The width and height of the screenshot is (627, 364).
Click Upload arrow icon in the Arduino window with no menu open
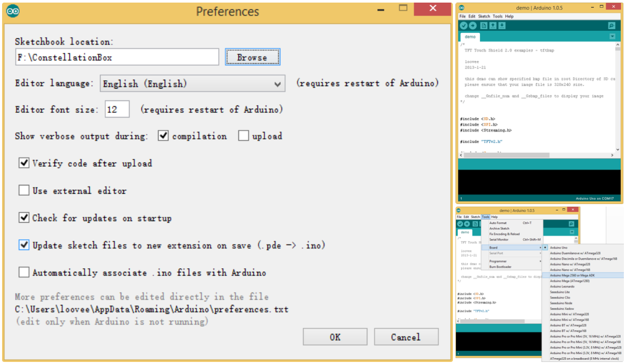pos(473,25)
